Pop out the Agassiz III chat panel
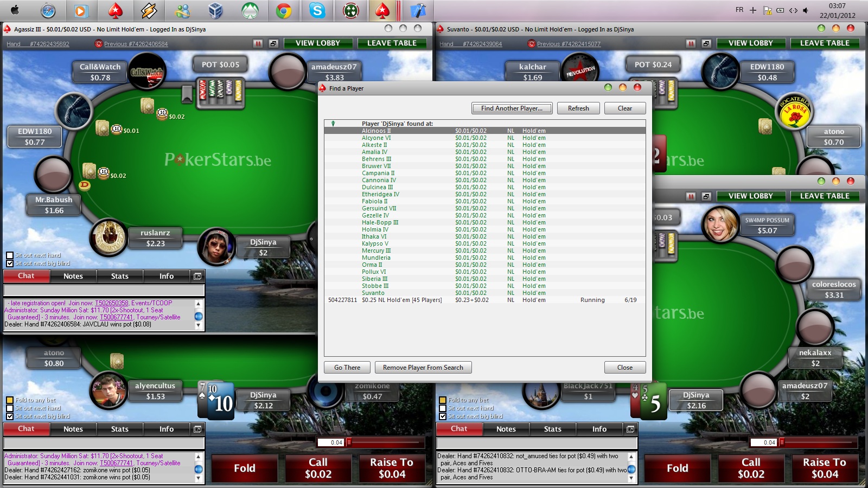868x488 pixels. (197, 276)
